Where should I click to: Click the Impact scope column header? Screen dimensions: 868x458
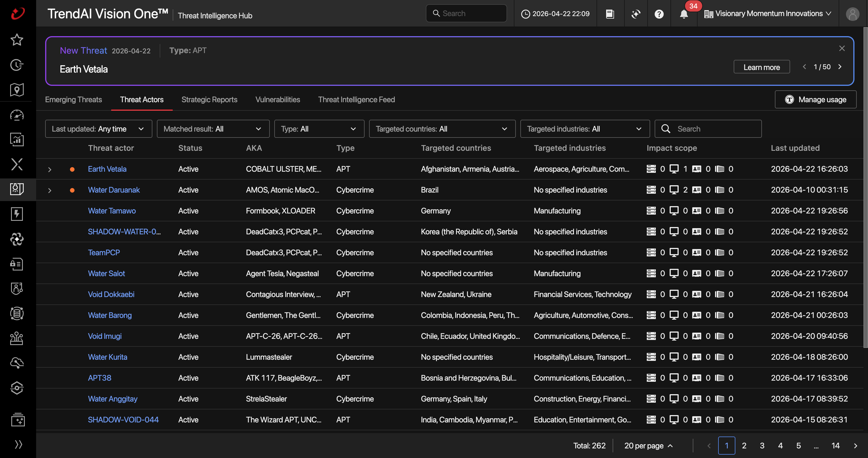[x=672, y=148]
